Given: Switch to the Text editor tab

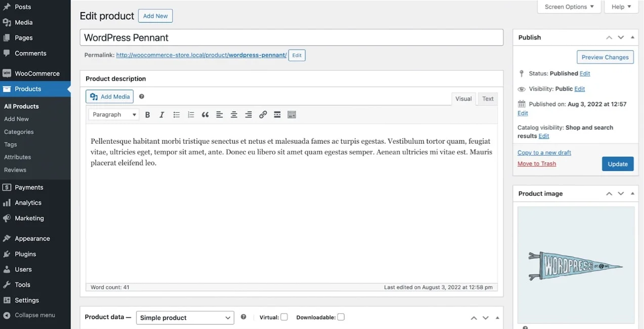Looking at the screenshot, I should (488, 99).
